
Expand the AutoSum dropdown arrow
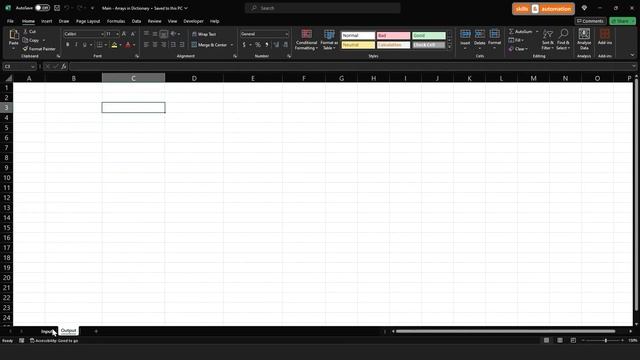537,31
